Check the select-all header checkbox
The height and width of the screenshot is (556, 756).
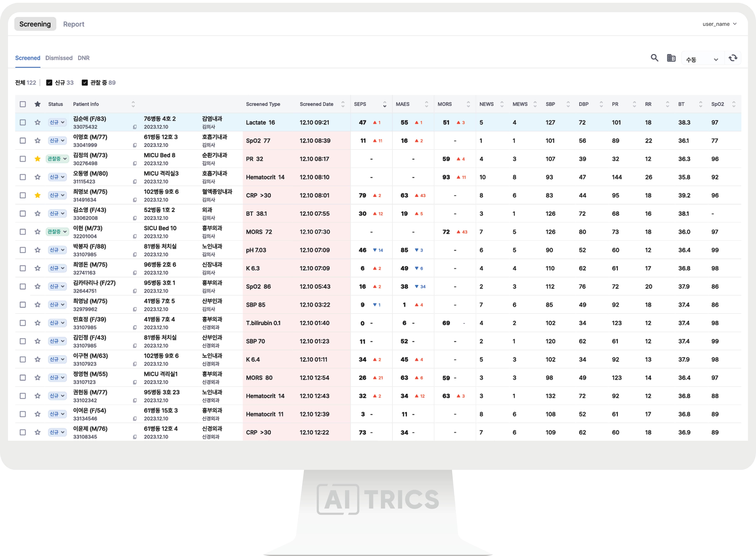click(x=23, y=104)
